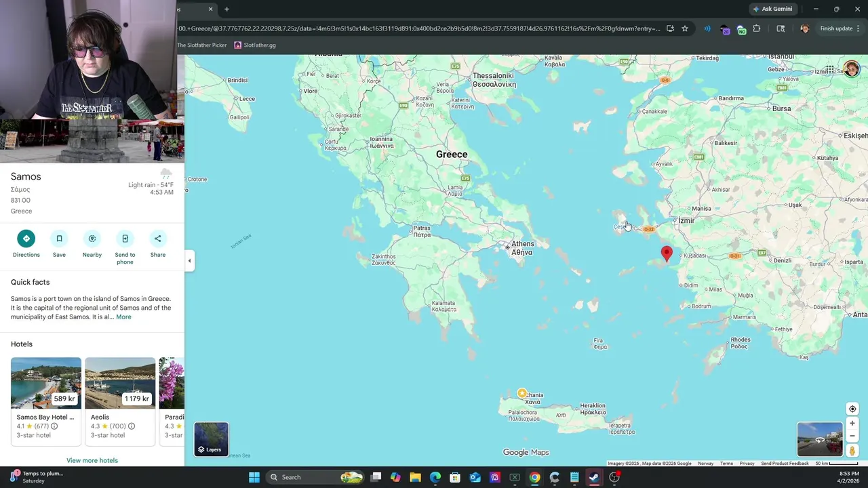Open the Samos Bay Hotel card photo
This screenshot has width=868, height=488.
tap(46, 383)
